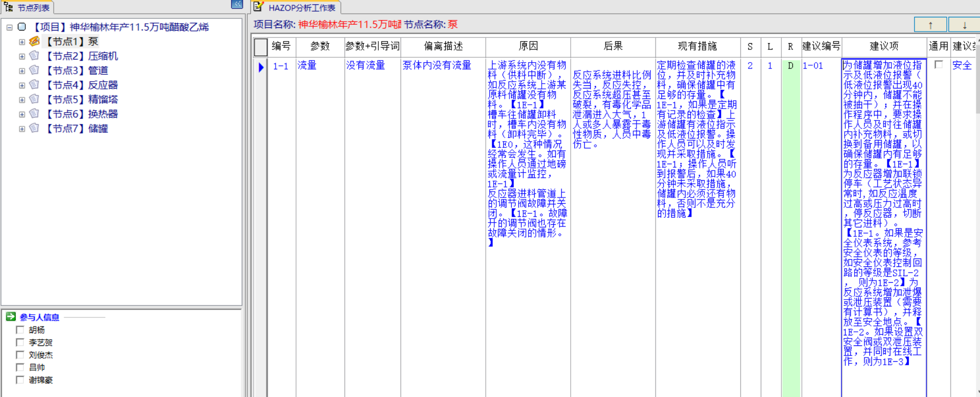
Task: Select 【节点2】压缩机 in the node tree
Action: tap(81, 56)
